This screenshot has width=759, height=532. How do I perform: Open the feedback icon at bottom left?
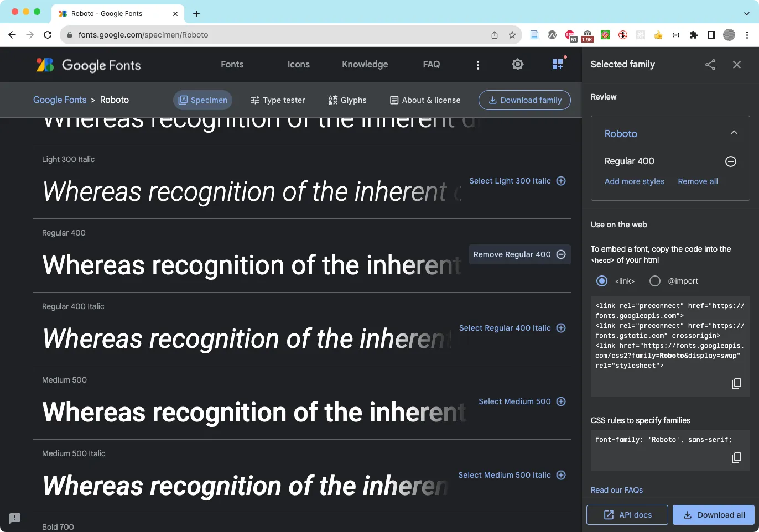(14, 518)
